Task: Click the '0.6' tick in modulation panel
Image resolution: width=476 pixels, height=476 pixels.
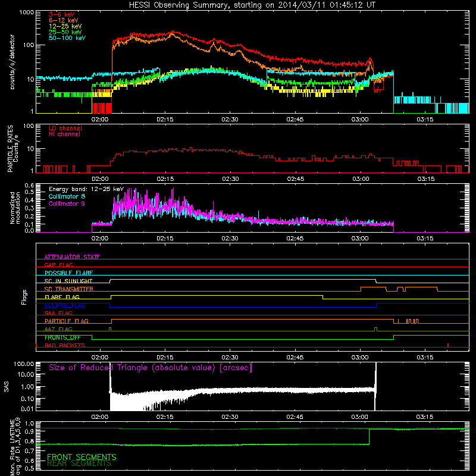Action: (x=29, y=185)
